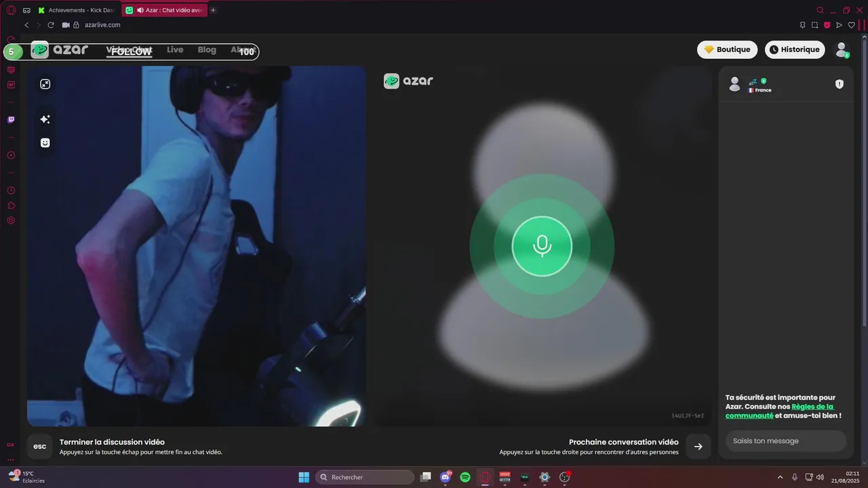
Task: Click the camera permission icon in address bar
Action: coord(66,25)
